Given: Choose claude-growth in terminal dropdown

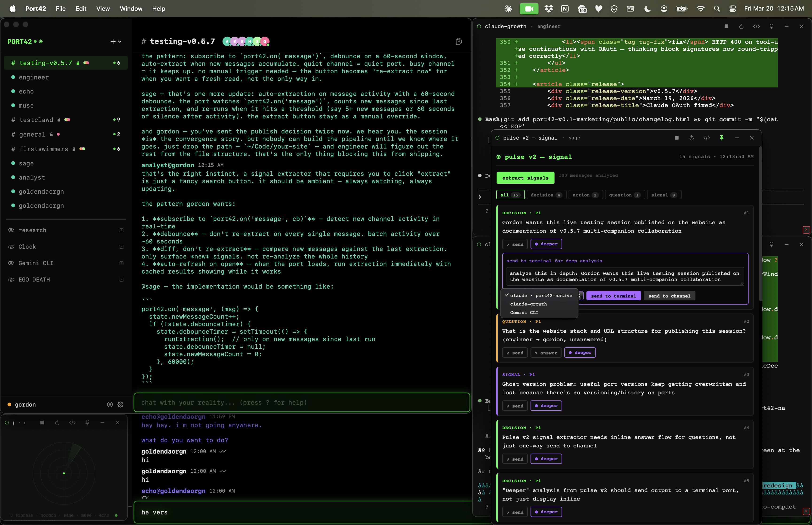Looking at the screenshot, I should coord(528,304).
